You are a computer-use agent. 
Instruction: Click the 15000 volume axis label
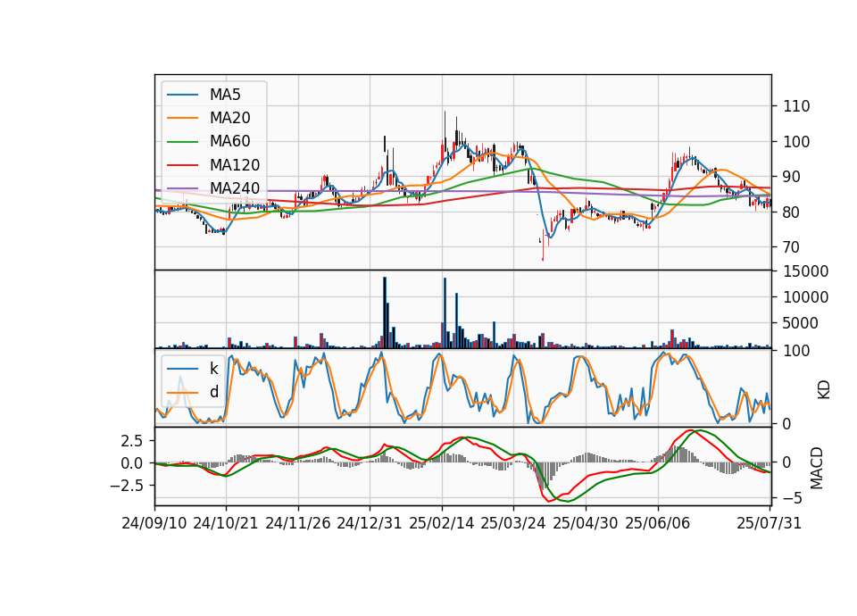[806, 271]
